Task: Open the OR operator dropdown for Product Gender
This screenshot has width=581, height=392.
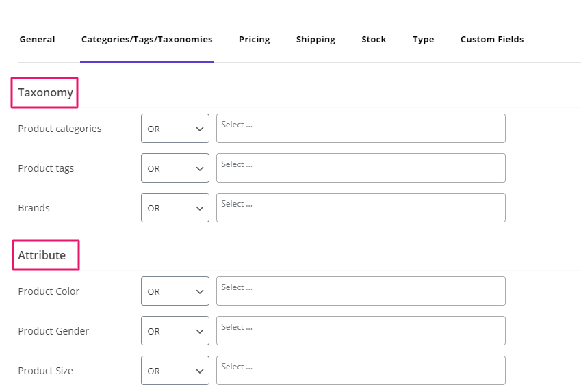Action: (175, 330)
